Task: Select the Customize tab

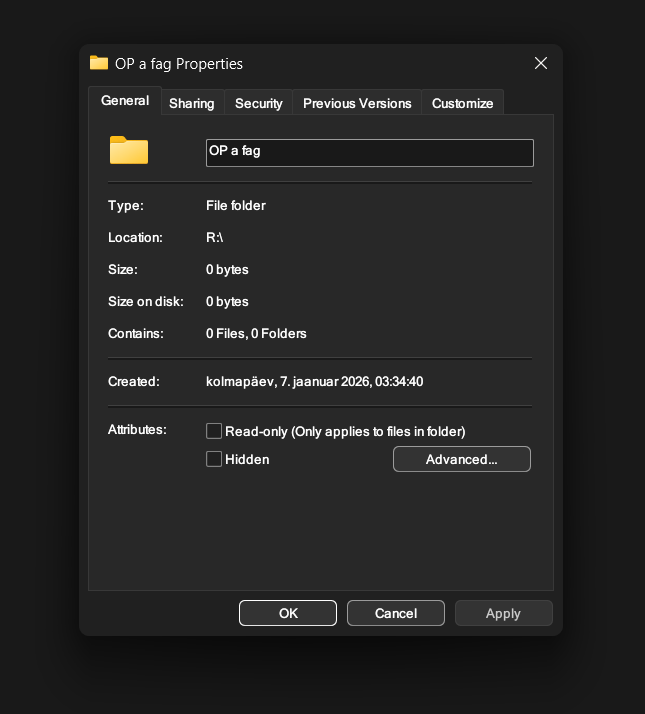Action: pos(462,103)
